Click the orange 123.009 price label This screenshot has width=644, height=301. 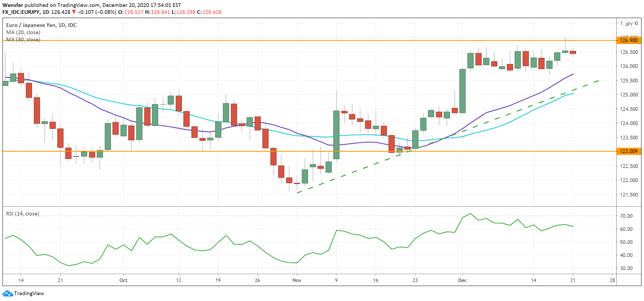click(x=629, y=151)
